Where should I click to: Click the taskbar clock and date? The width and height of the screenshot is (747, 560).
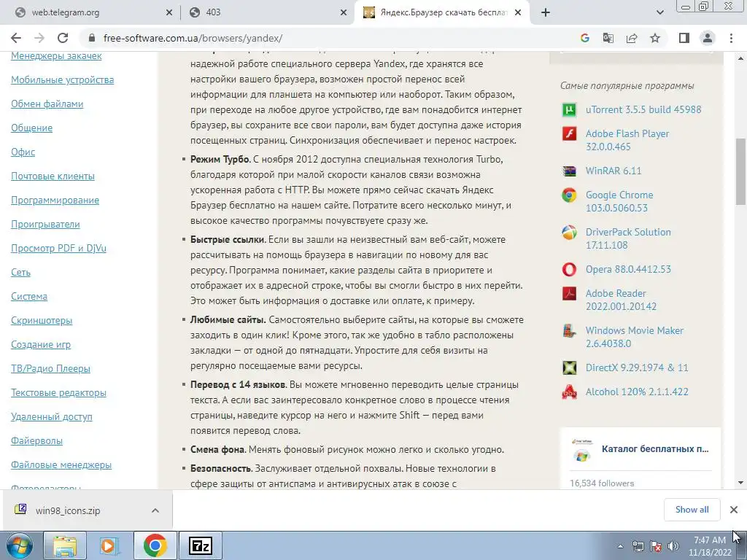click(x=709, y=546)
